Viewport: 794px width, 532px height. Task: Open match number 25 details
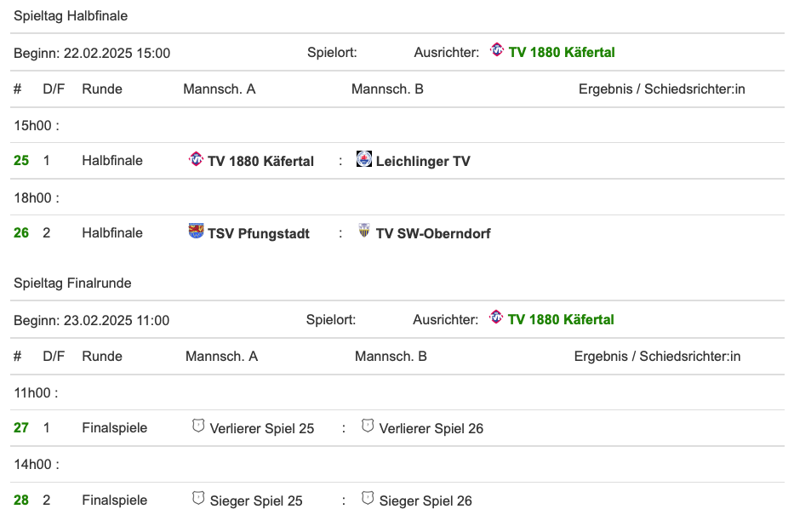(21, 161)
